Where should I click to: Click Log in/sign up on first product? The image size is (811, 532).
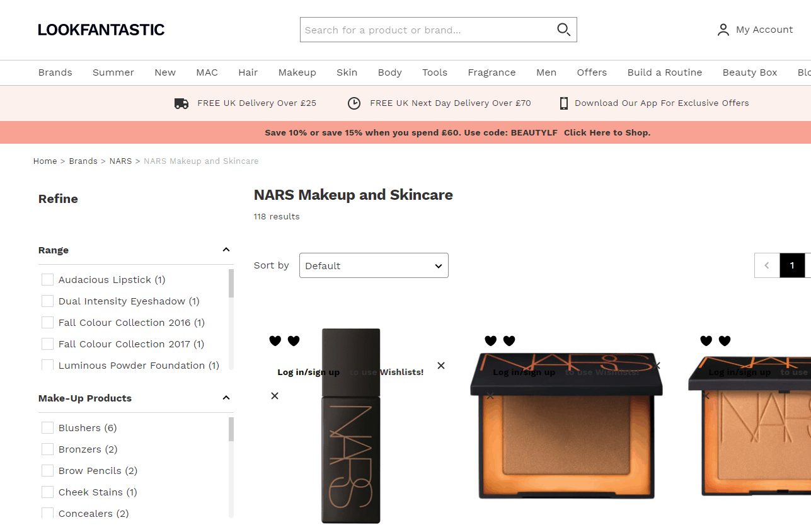pos(308,373)
